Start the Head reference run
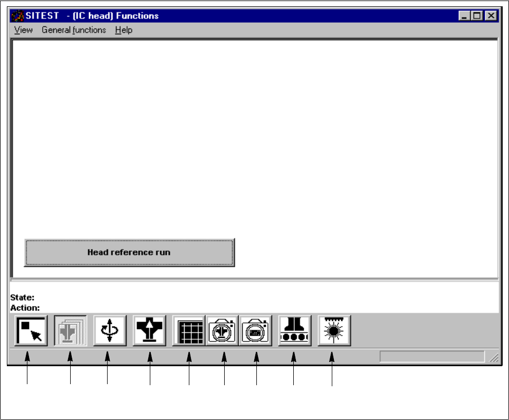509x420 pixels. 129,252
